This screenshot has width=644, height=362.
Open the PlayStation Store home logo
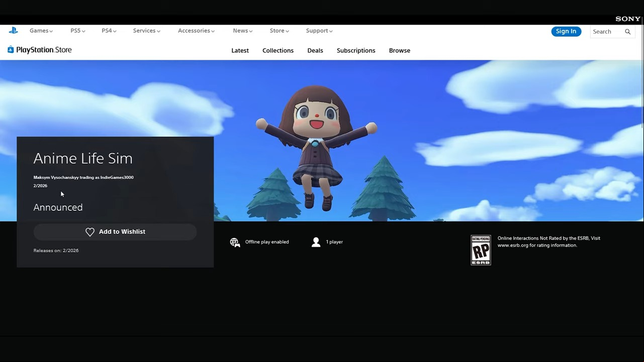tap(40, 50)
